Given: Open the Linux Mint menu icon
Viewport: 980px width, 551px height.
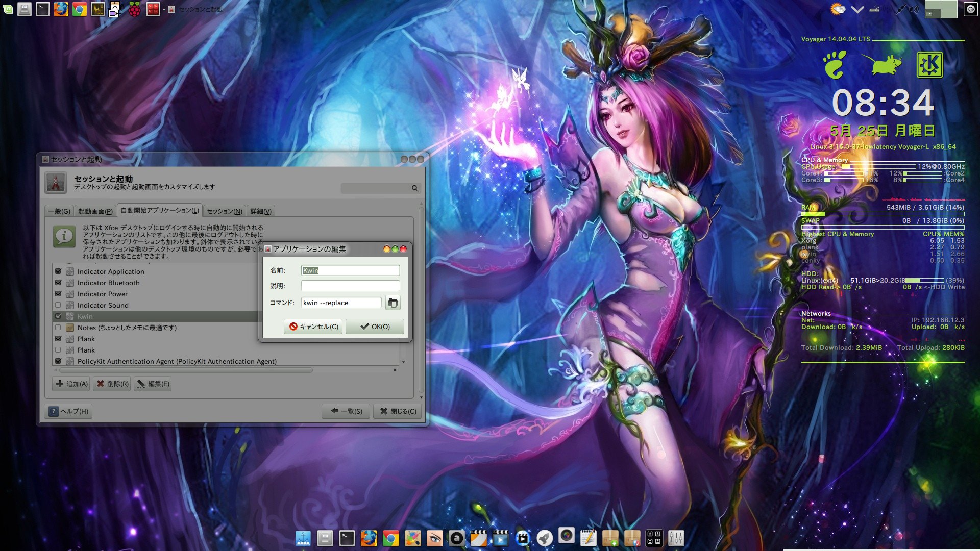Looking at the screenshot, I should 8,9.
